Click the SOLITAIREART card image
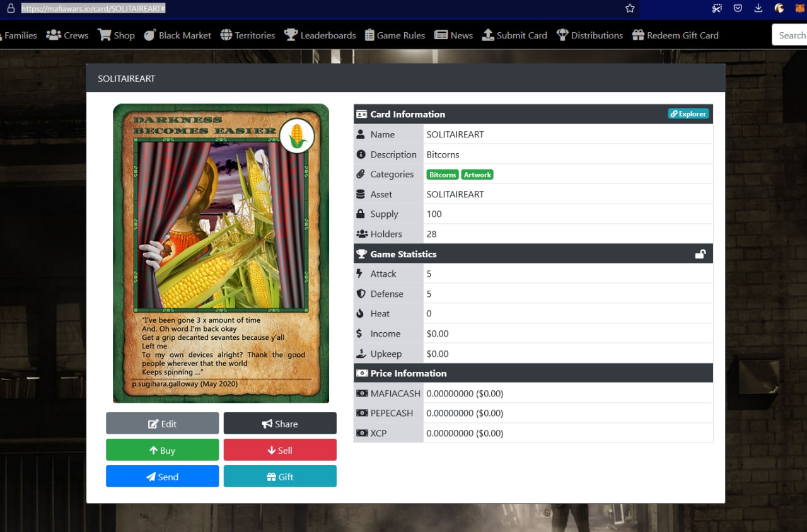The width and height of the screenshot is (807, 532). [x=221, y=253]
